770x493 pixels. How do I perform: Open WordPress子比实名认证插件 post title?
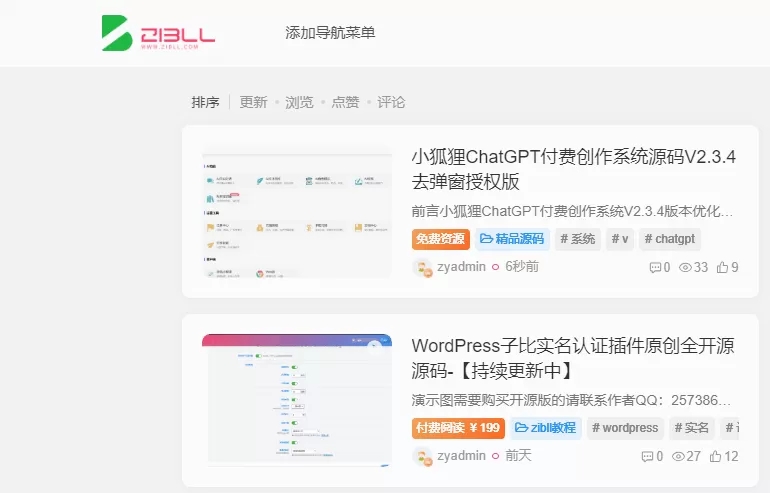click(573, 358)
